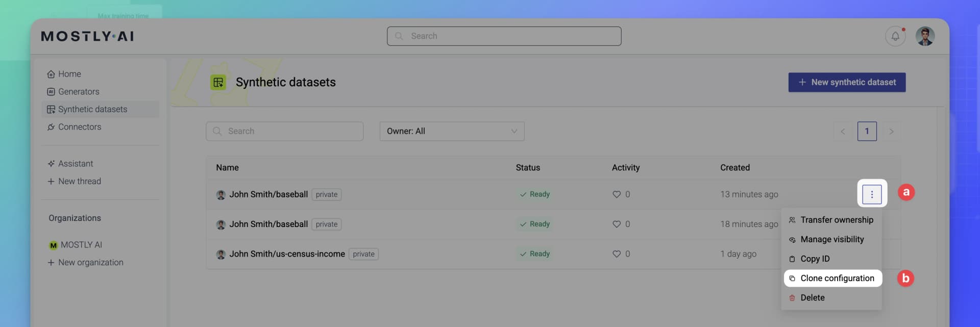Click Copy ID menu entry
This screenshot has width=980, height=327.
815,259
